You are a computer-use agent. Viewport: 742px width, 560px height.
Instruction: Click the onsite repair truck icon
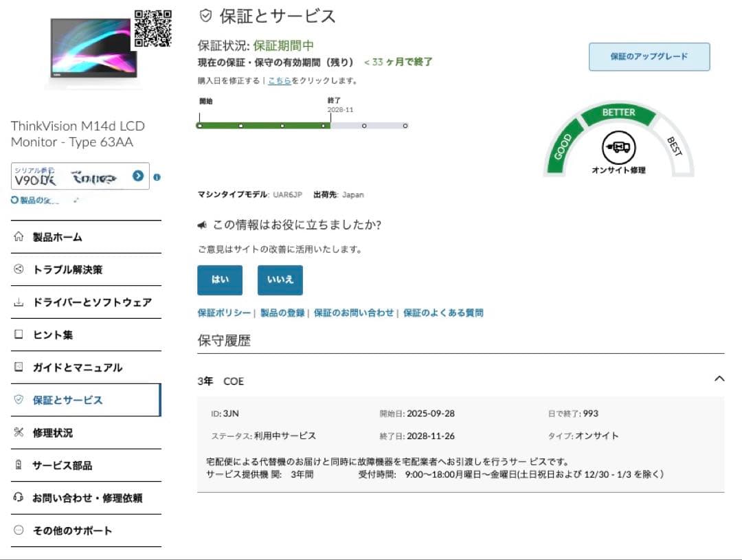tap(618, 147)
